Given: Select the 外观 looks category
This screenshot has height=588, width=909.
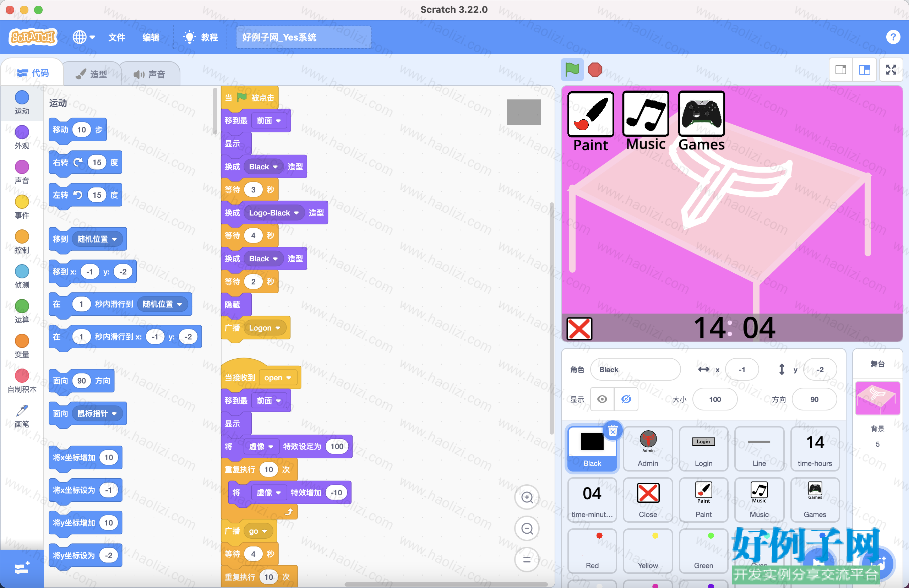Looking at the screenshot, I should [22, 137].
